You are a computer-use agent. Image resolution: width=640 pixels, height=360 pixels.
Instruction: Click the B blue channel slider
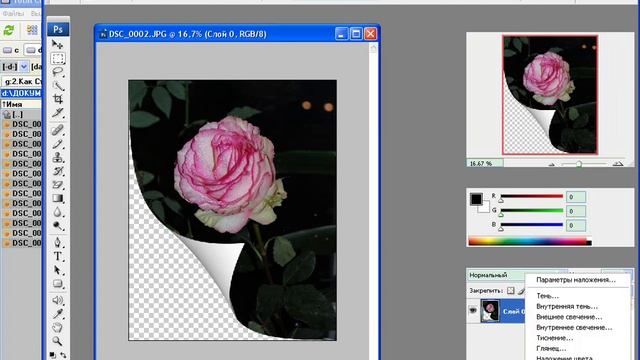pos(532,224)
